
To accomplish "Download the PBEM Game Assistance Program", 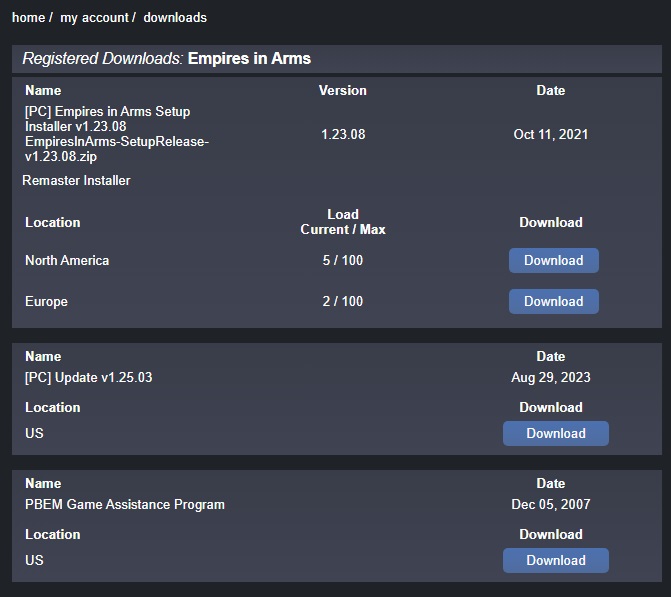I will pos(555,560).
